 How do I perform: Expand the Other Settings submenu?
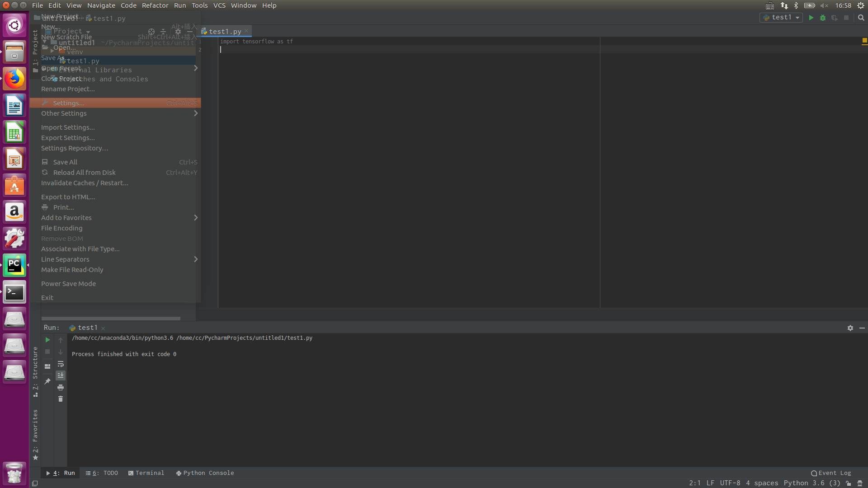pyautogui.click(x=64, y=113)
